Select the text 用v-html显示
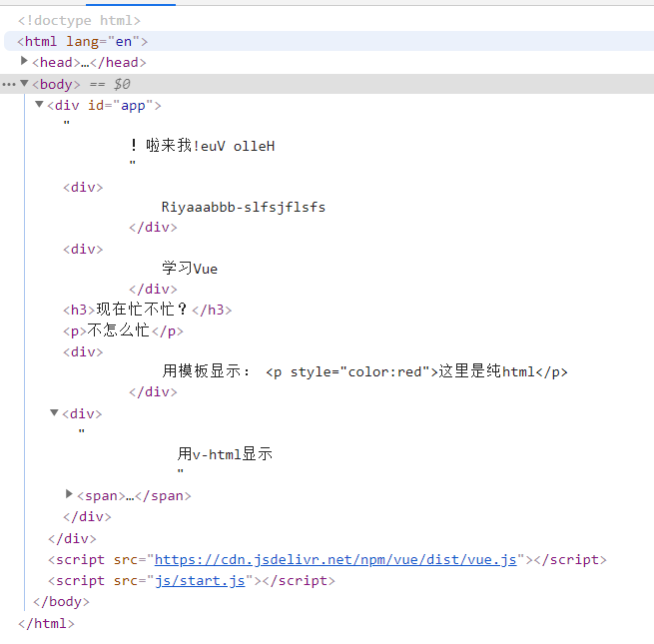 [x=225, y=454]
